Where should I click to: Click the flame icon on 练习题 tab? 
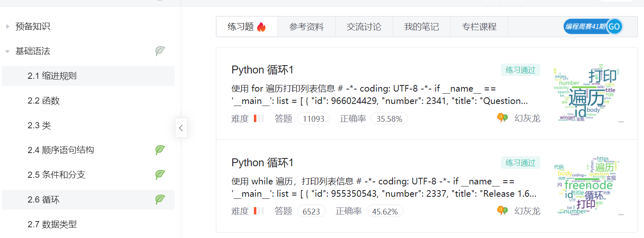coord(261,27)
